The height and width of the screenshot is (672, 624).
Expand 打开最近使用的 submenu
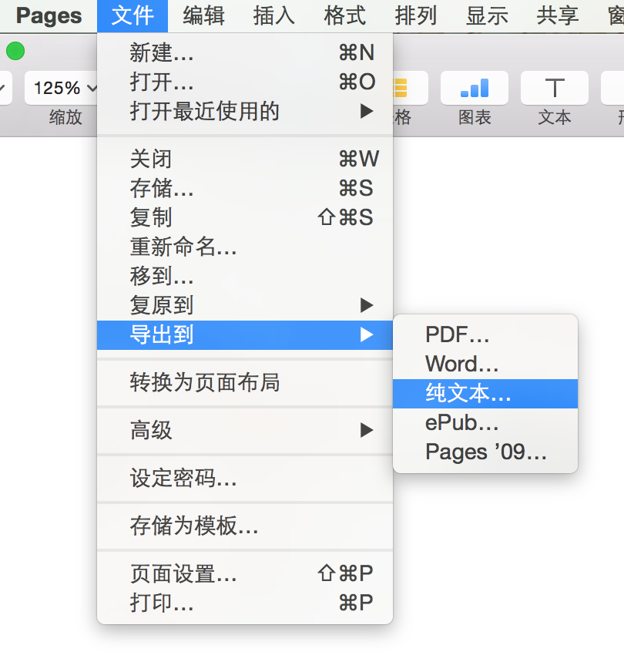click(x=245, y=112)
